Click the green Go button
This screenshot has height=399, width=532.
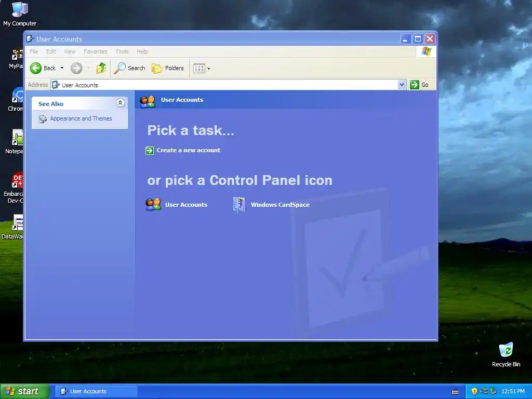(419, 85)
